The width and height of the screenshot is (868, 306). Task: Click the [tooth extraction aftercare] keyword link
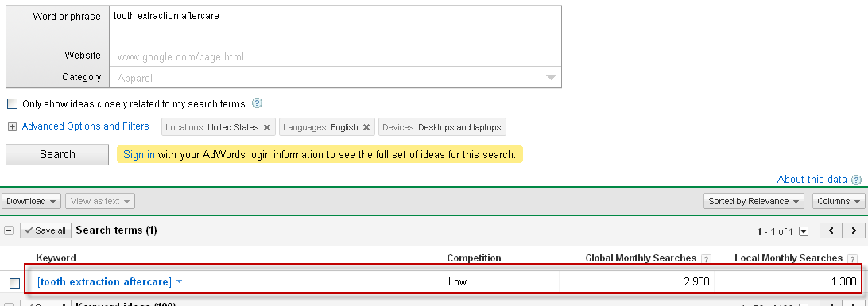105,282
